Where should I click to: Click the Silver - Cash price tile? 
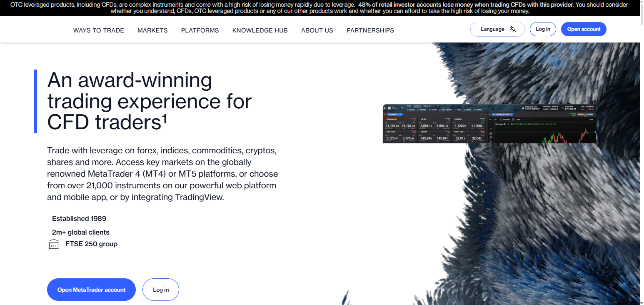click(x=468, y=136)
